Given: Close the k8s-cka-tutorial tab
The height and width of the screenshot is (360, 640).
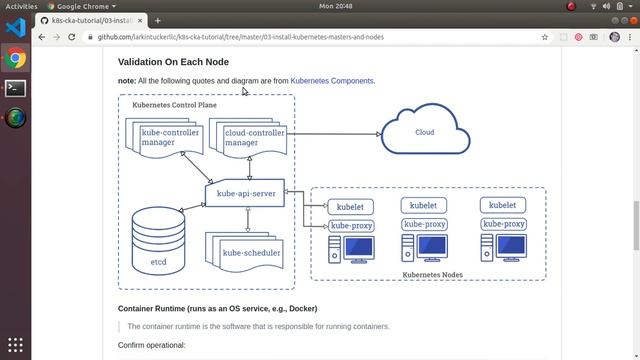Looking at the screenshot, I should click(x=140, y=20).
